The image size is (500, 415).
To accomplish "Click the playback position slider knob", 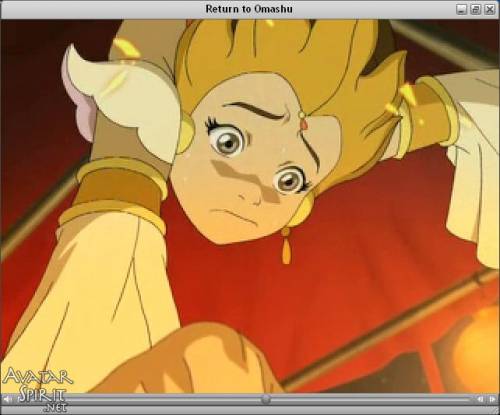I will click(266, 399).
